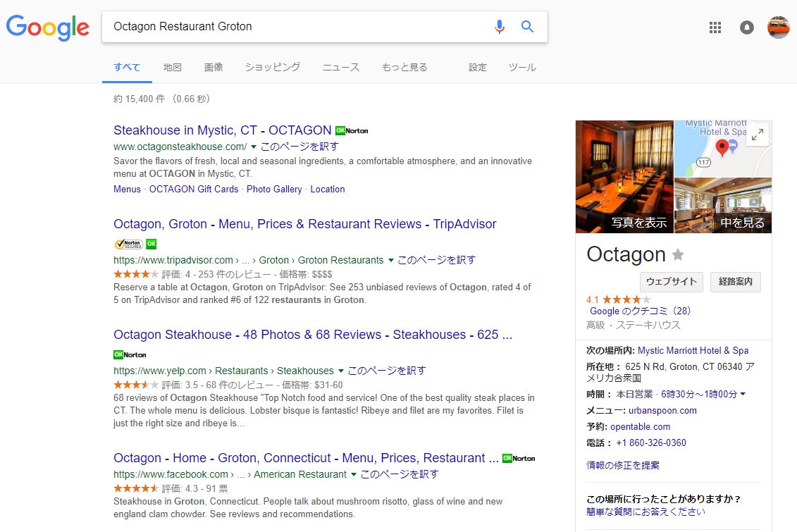Viewport: 797px width, 532px height.
Task: Click Norton badge beside Facebook result
Action: 519,458
